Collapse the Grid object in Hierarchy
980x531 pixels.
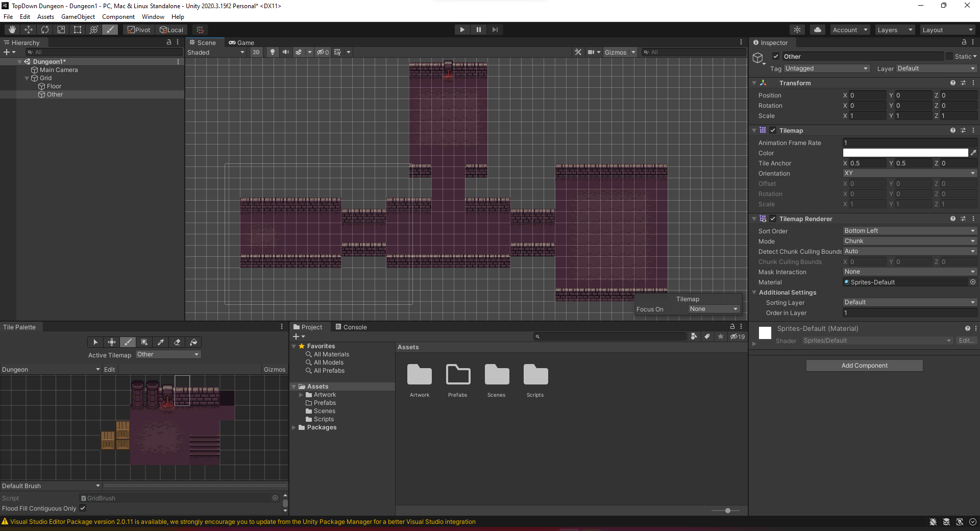click(x=27, y=78)
